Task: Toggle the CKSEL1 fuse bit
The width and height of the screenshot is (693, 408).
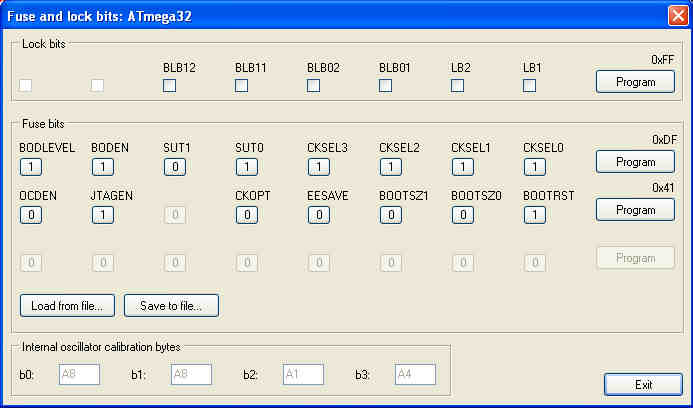Action: [463, 167]
